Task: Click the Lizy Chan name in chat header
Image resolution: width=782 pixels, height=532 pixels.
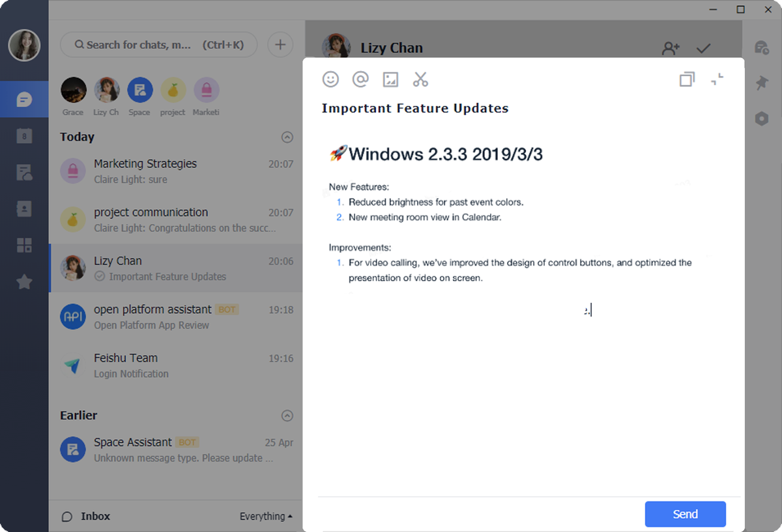Action: (x=392, y=48)
